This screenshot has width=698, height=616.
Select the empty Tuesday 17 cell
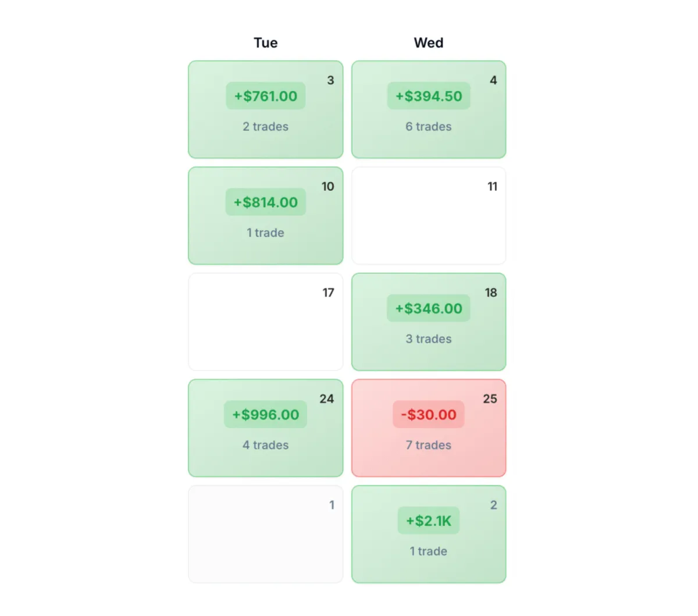pos(265,322)
